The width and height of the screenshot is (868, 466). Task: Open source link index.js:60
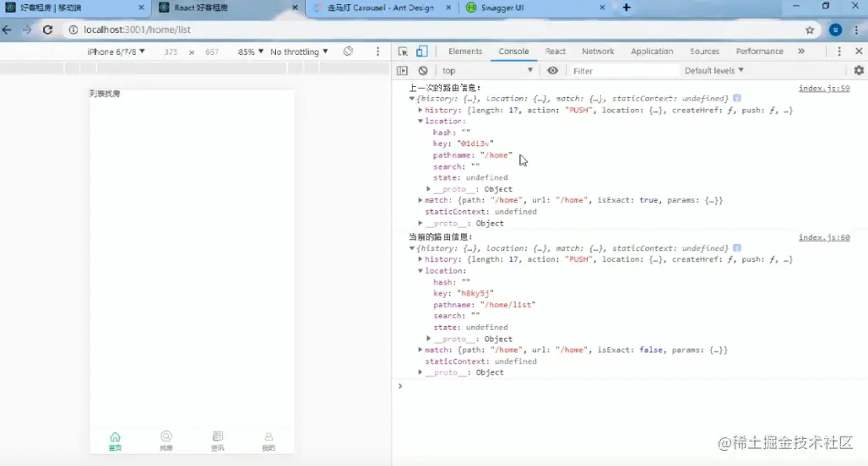click(x=824, y=237)
